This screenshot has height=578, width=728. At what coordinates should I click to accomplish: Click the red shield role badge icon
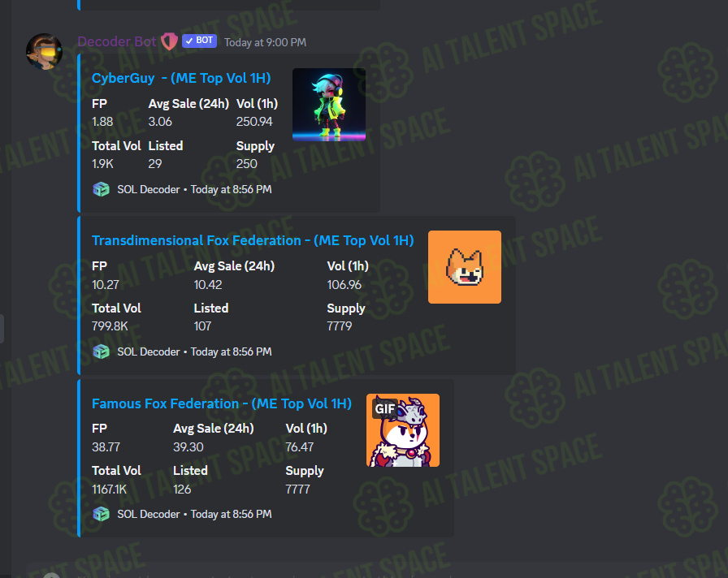pyautogui.click(x=170, y=41)
